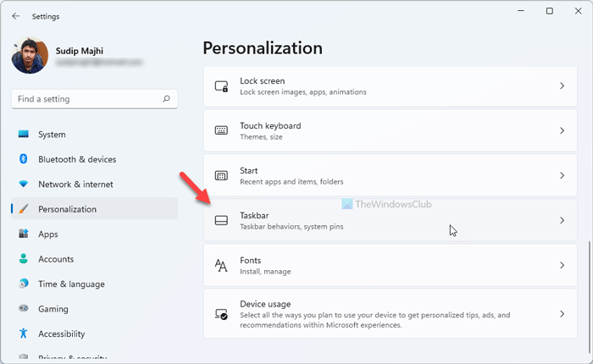Select Personalization in the sidebar

[x=68, y=209]
